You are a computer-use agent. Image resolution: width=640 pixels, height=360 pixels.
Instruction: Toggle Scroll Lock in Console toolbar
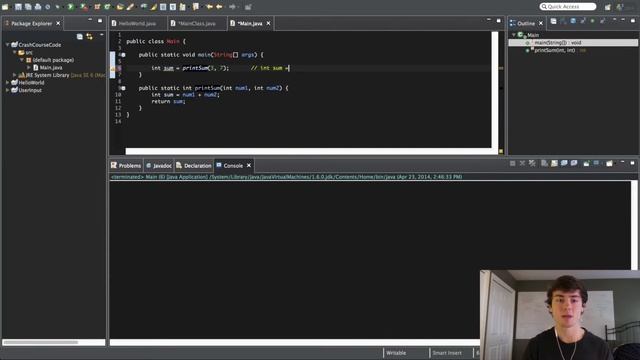[554, 163]
